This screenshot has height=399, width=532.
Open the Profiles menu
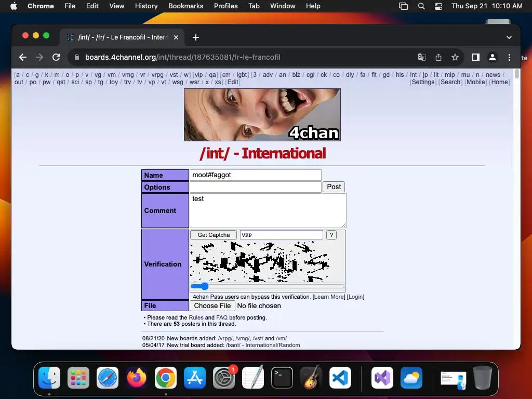click(225, 6)
